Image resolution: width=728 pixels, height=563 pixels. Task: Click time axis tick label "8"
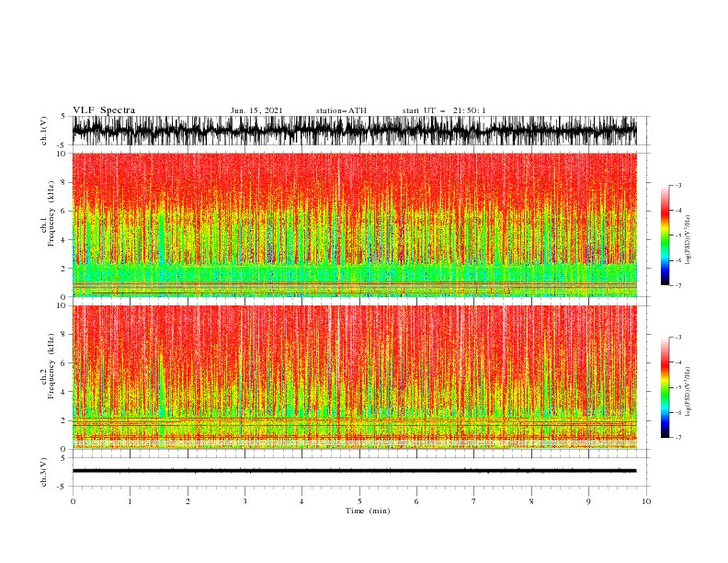(x=531, y=501)
